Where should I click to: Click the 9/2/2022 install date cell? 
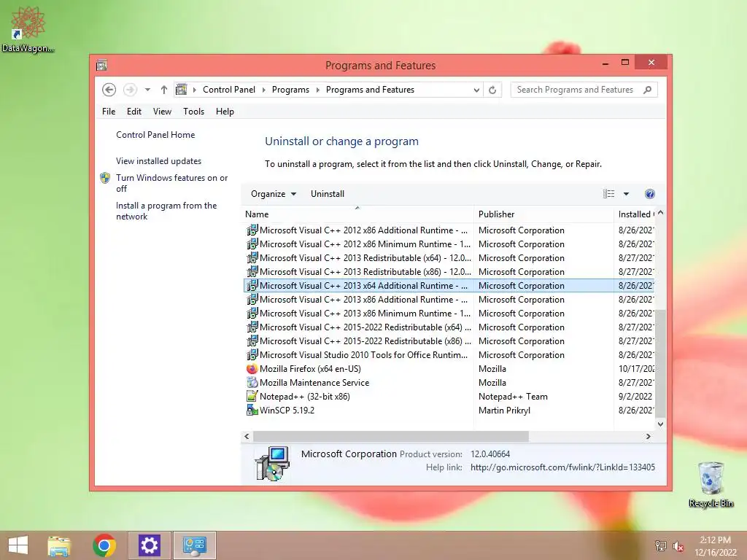[635, 396]
